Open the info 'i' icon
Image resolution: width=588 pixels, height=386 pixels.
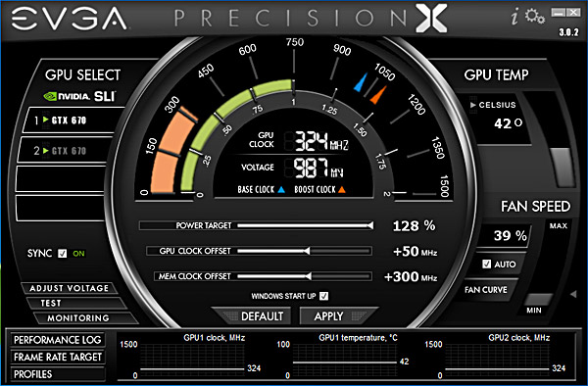click(515, 17)
